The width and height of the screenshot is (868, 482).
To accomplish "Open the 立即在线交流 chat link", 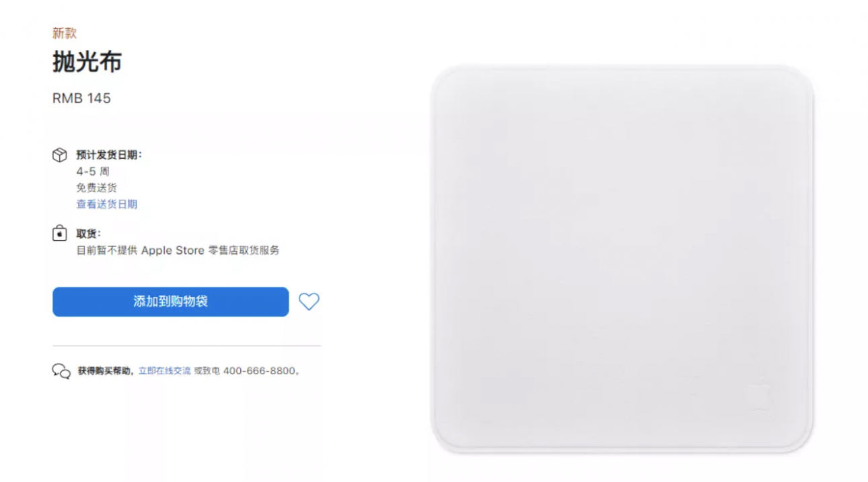I will pos(165,371).
